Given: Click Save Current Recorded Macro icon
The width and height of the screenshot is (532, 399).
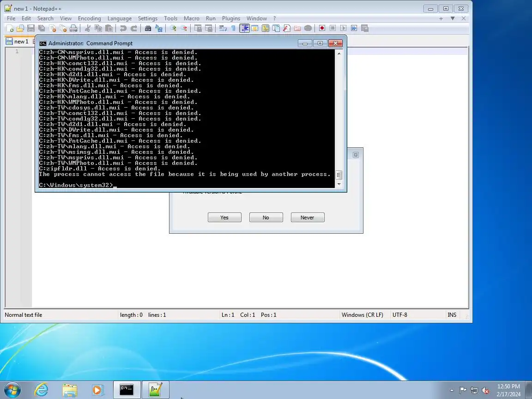Looking at the screenshot, I should point(365,29).
